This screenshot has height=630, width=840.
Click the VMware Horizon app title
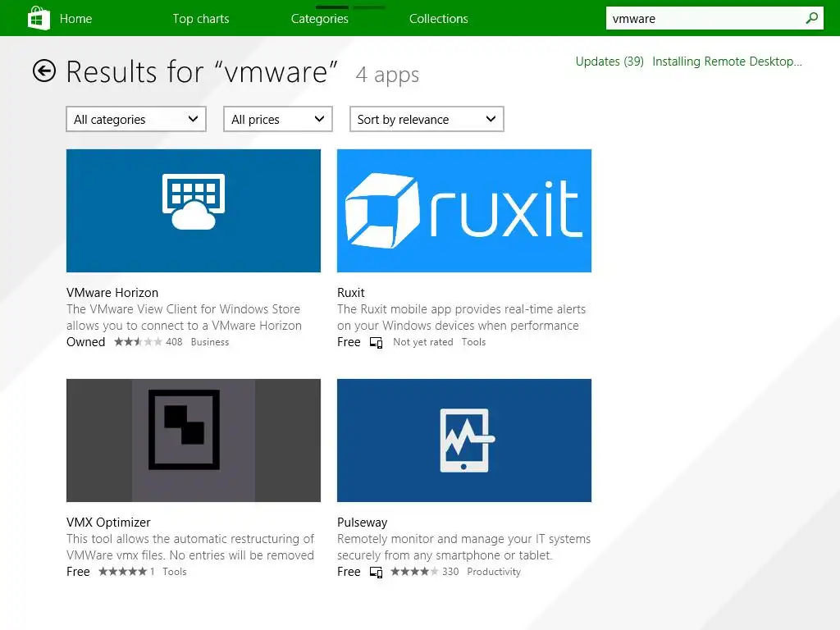pos(112,293)
